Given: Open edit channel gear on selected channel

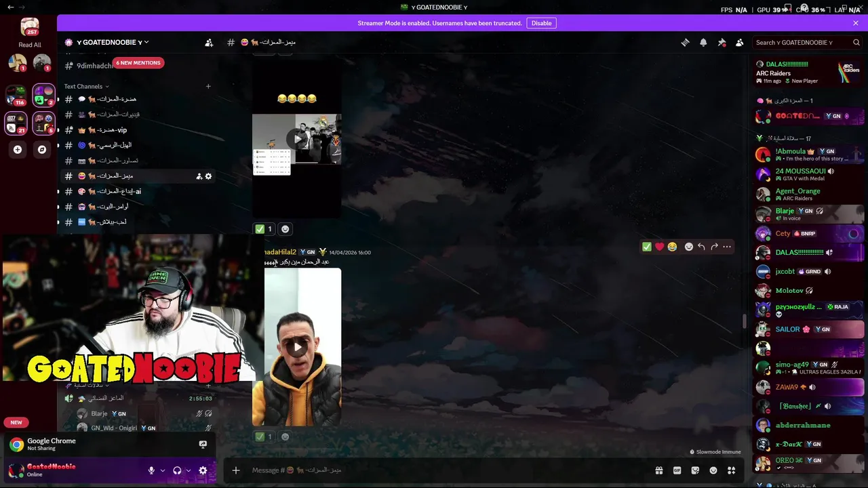Looking at the screenshot, I should [x=208, y=176].
